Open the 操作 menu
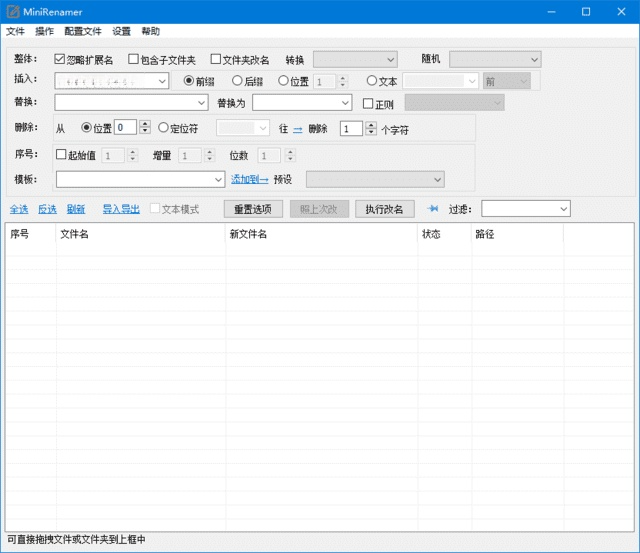The image size is (640, 553). pos(44,31)
